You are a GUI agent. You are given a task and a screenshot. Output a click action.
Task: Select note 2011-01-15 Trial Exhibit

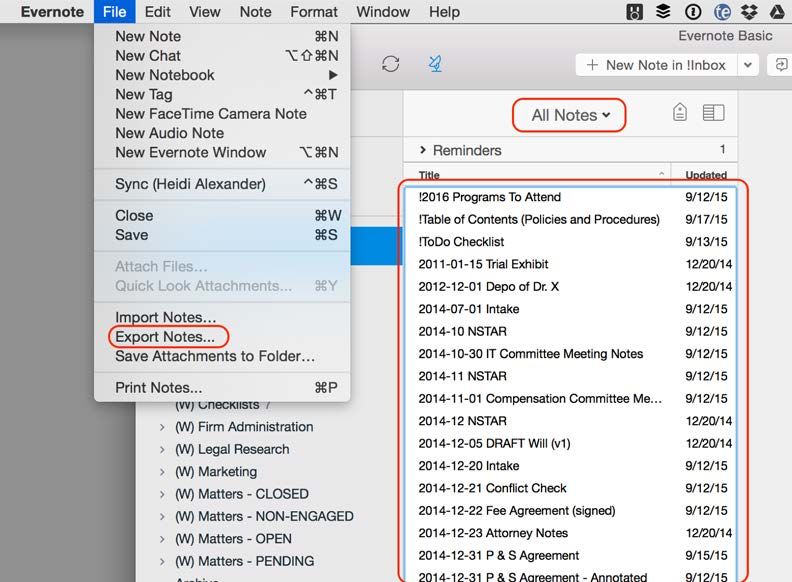point(571,264)
